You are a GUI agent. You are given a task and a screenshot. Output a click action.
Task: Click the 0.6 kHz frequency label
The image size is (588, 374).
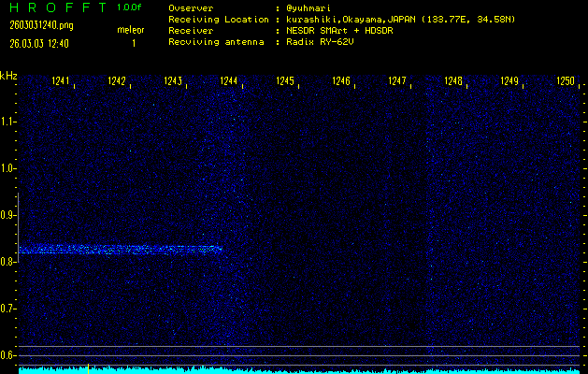coord(7,355)
